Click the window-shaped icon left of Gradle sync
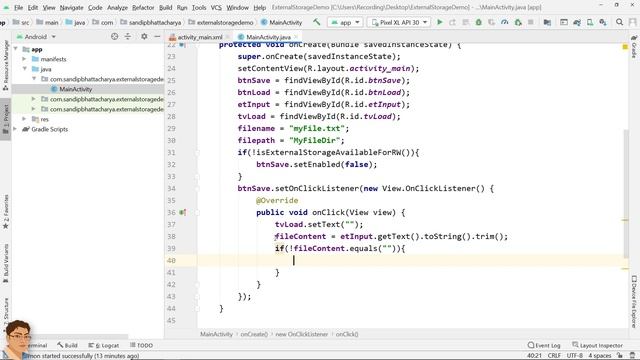The width and height of the screenshot is (640, 360). coord(564,22)
